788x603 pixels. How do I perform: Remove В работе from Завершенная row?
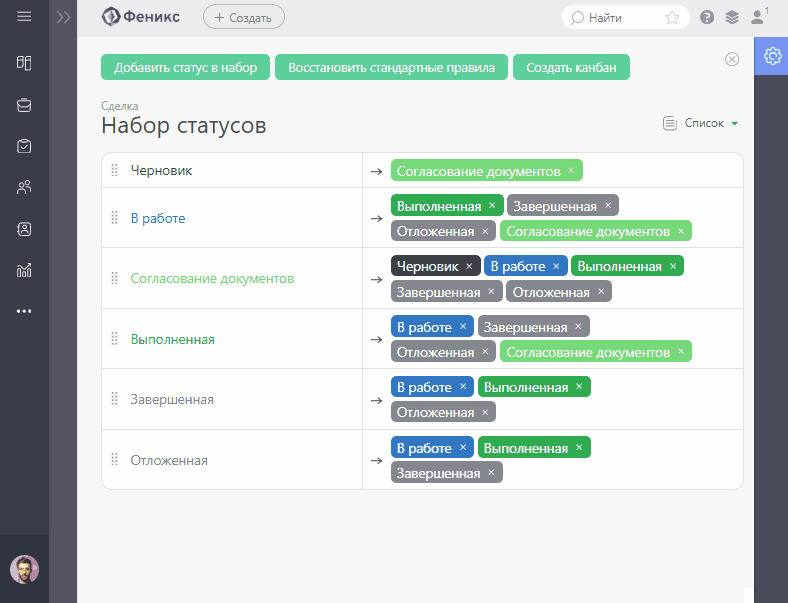[x=463, y=386]
